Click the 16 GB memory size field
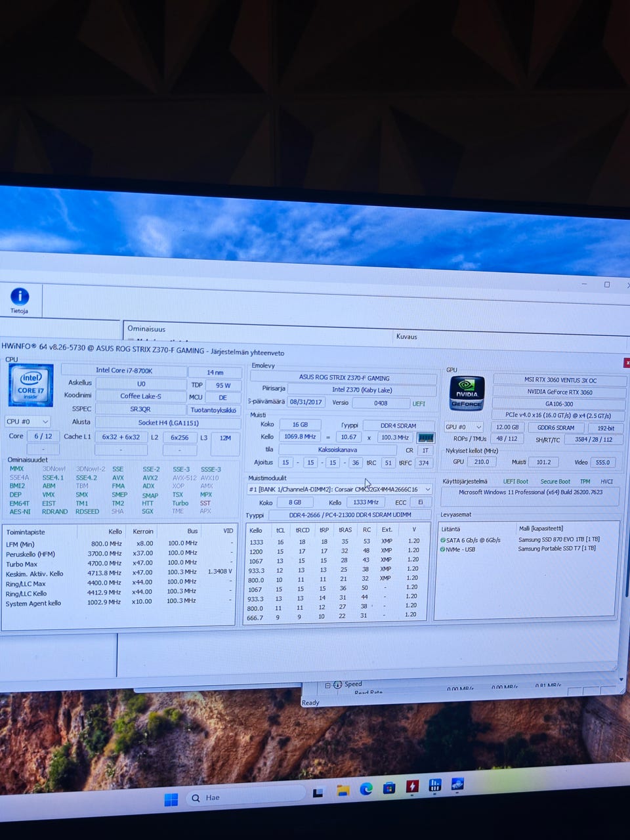The image size is (630, 840). 300,425
